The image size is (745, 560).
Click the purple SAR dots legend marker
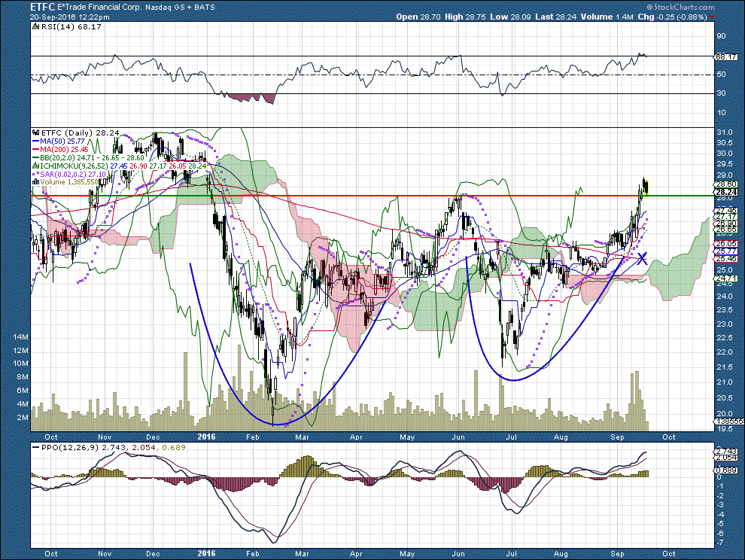[x=35, y=174]
